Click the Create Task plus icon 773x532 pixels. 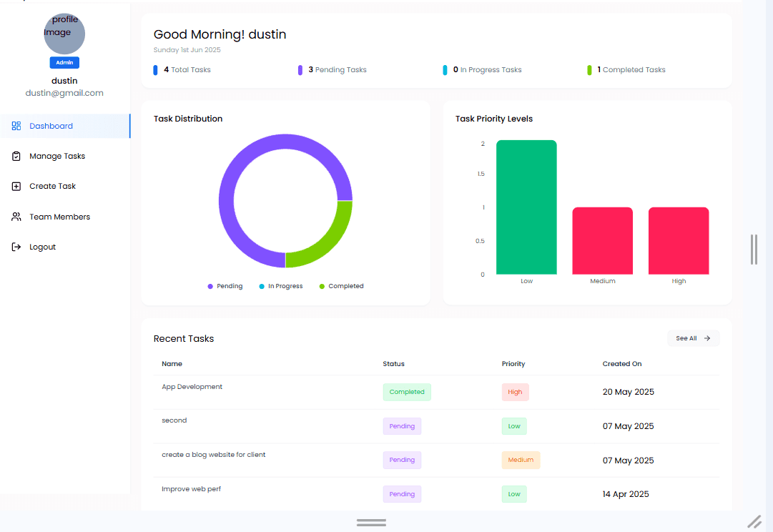coord(16,187)
